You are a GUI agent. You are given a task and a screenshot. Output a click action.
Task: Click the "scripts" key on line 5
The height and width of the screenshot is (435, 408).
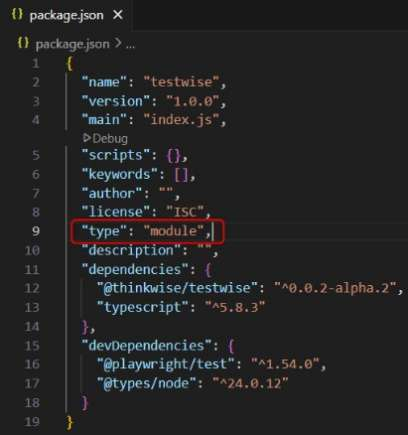click(x=116, y=155)
